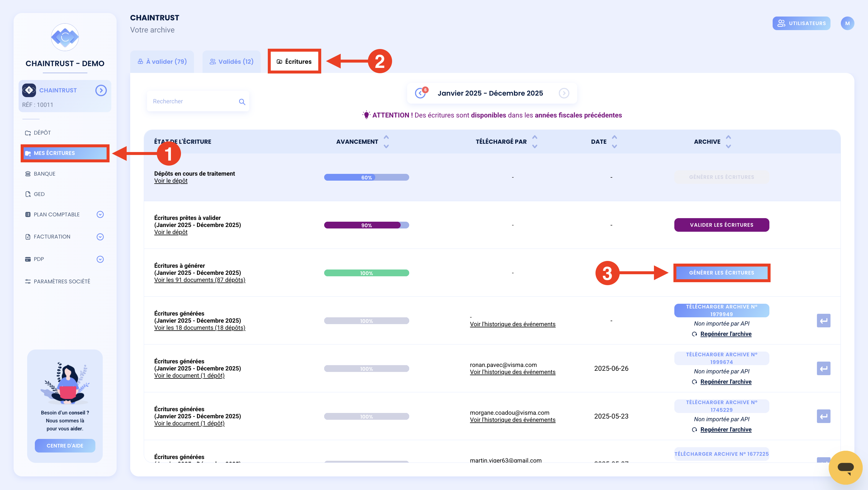Select MES ÉCRITURES in sidebar

point(65,153)
